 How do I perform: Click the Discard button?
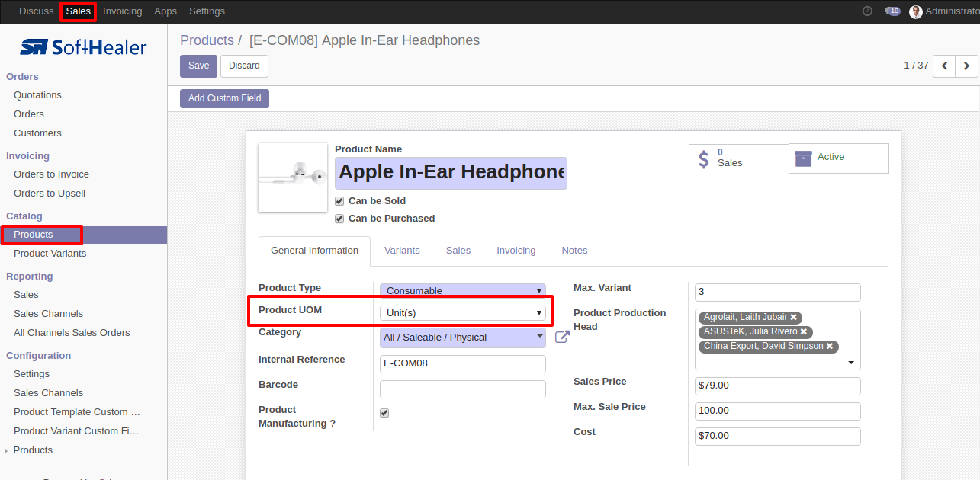244,66
